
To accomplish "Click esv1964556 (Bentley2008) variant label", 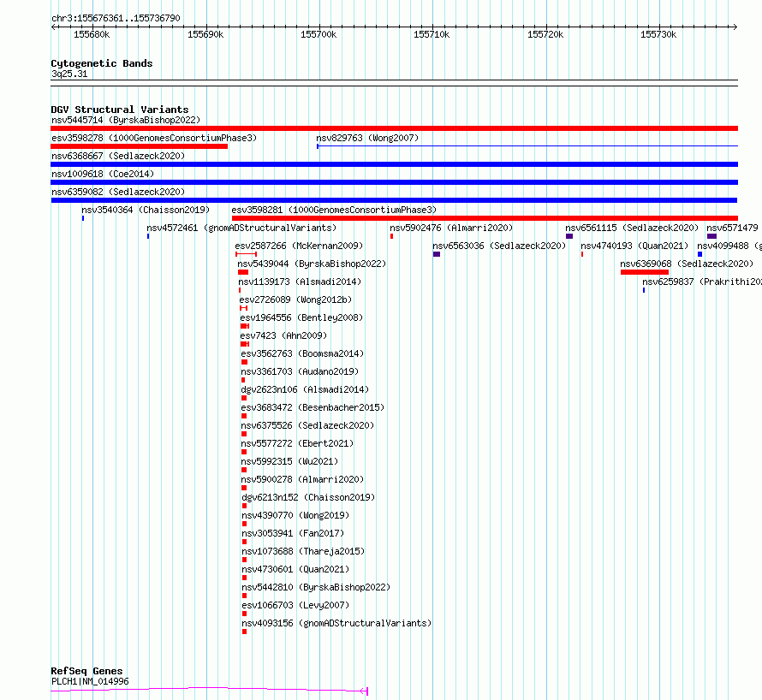I will (x=301, y=317).
